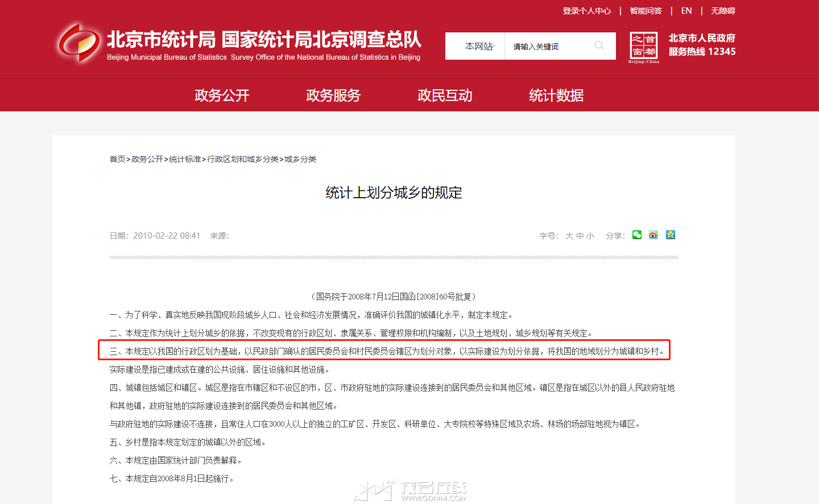Screen dimensions: 819x504
Task: Switch to the EN English site
Action: (686, 11)
